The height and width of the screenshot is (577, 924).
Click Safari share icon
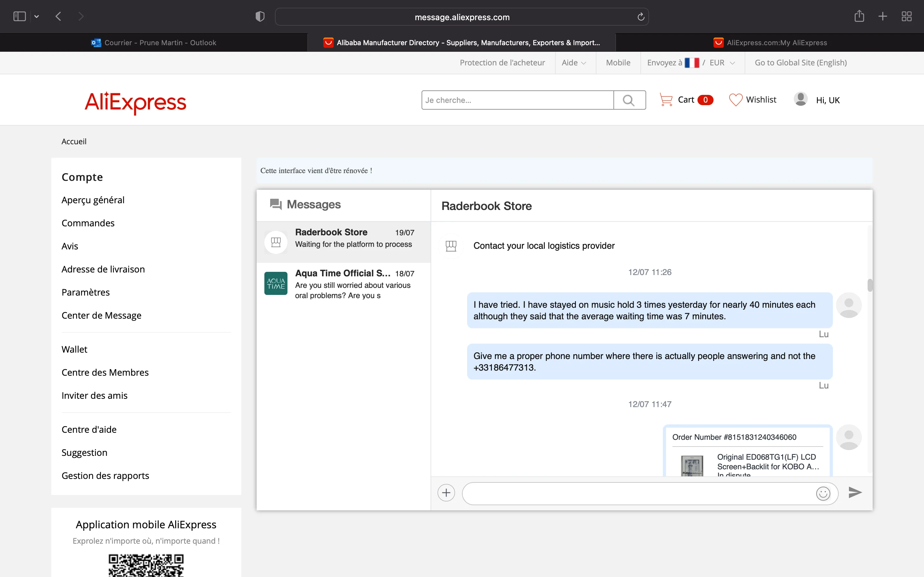859,16
